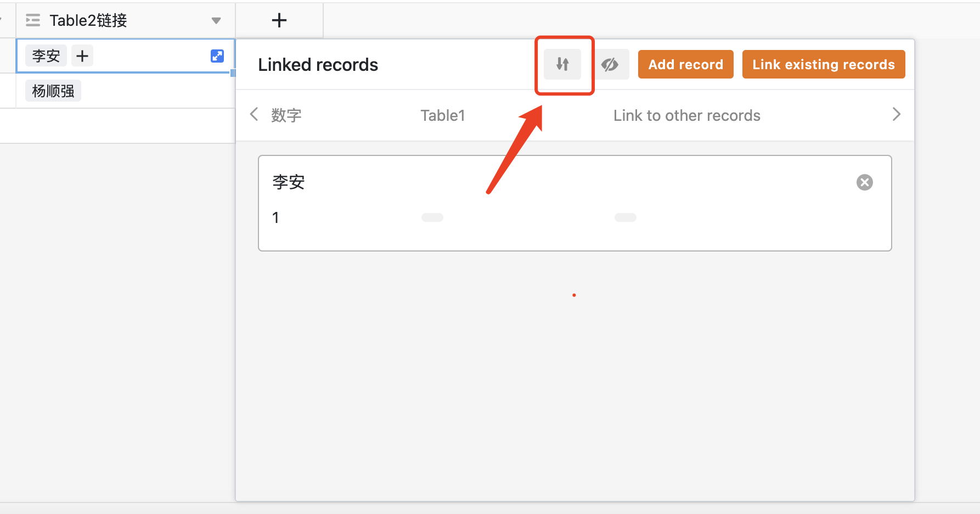Remove linked record 李安 with x icon
The width and height of the screenshot is (980, 514).
pos(864,182)
